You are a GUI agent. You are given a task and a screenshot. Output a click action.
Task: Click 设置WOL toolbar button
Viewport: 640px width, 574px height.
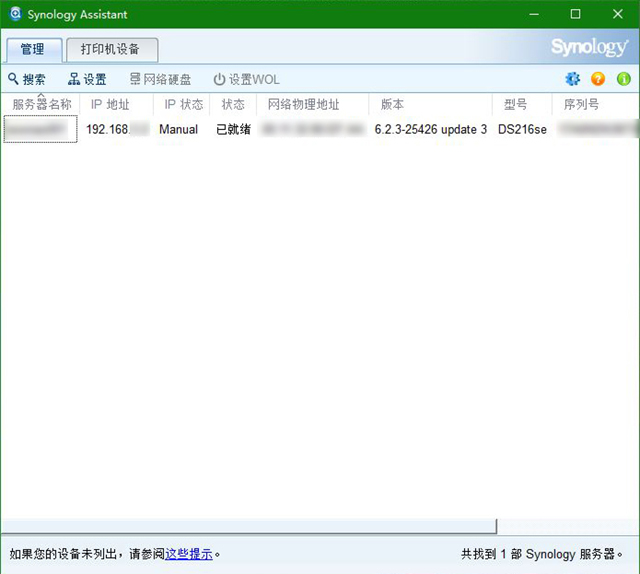pyautogui.click(x=247, y=79)
